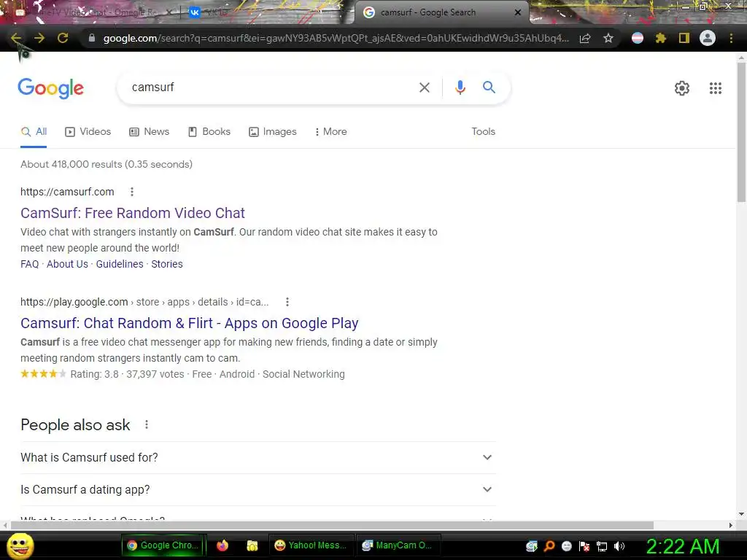Click the vertical page scrollbar thumb
Screen dimensions: 747x560
(x=741, y=132)
